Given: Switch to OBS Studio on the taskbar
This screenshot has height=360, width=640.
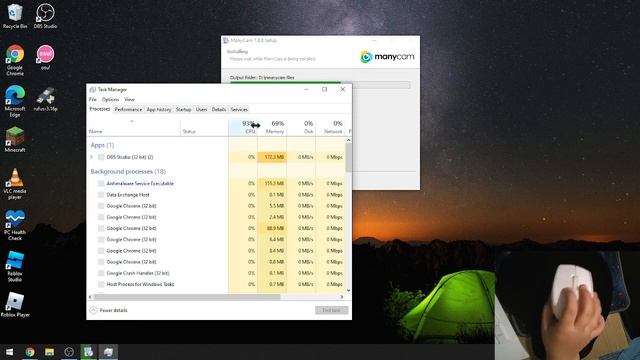Looking at the screenshot, I should (x=69, y=351).
